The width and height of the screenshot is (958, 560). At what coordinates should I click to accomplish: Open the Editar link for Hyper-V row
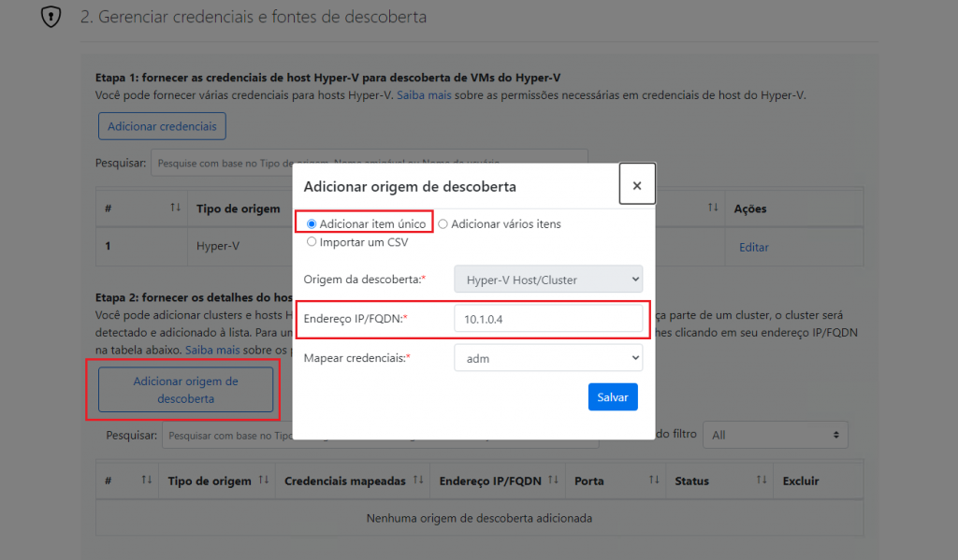click(753, 248)
